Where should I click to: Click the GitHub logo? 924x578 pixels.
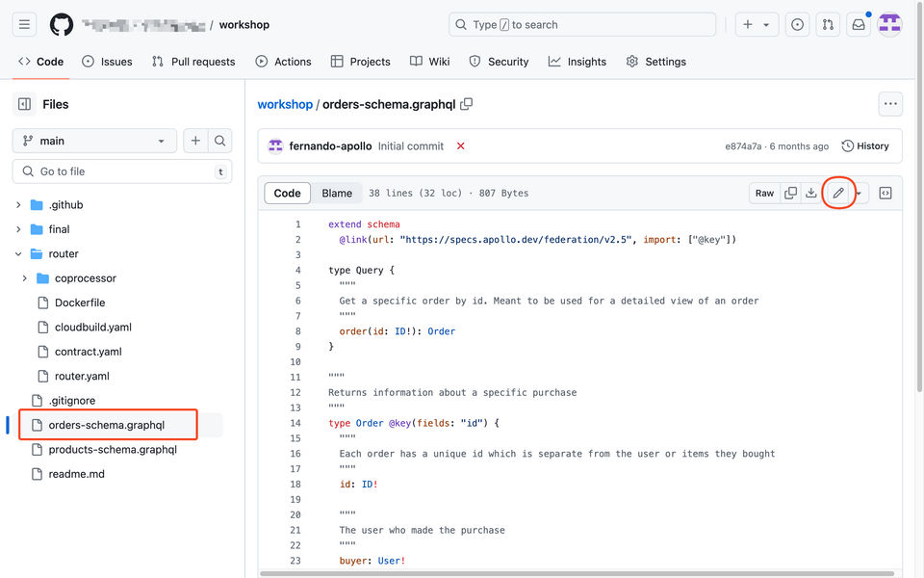(x=62, y=25)
